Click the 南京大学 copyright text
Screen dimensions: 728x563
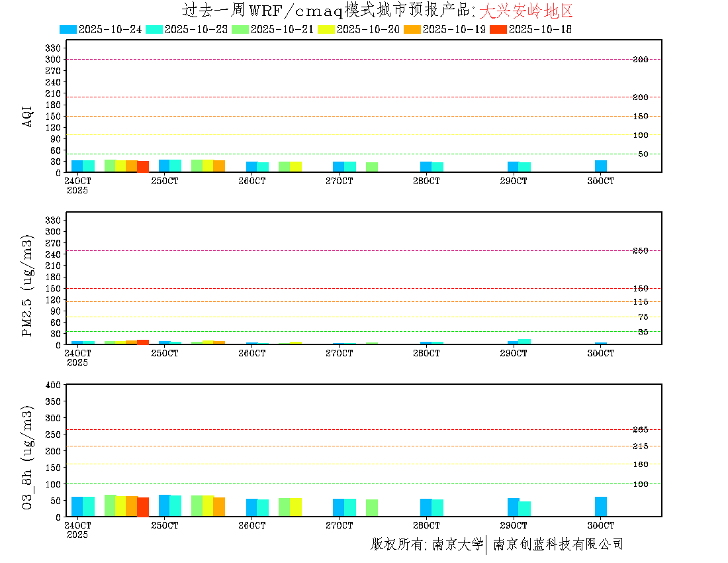click(457, 544)
